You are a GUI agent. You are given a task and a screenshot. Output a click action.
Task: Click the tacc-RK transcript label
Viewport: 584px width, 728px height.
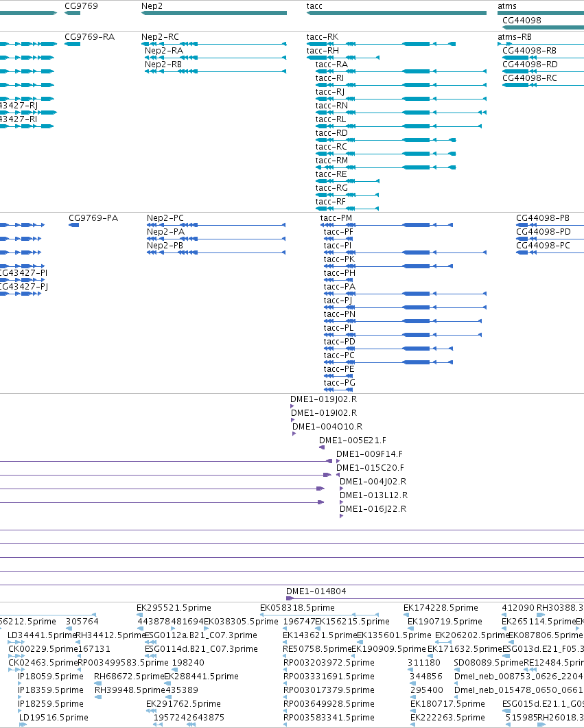pos(323,36)
